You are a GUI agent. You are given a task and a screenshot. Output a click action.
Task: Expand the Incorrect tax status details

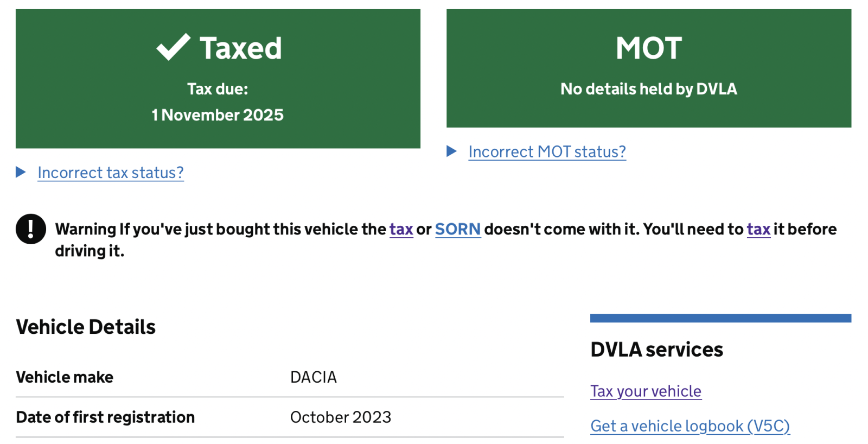tap(111, 173)
